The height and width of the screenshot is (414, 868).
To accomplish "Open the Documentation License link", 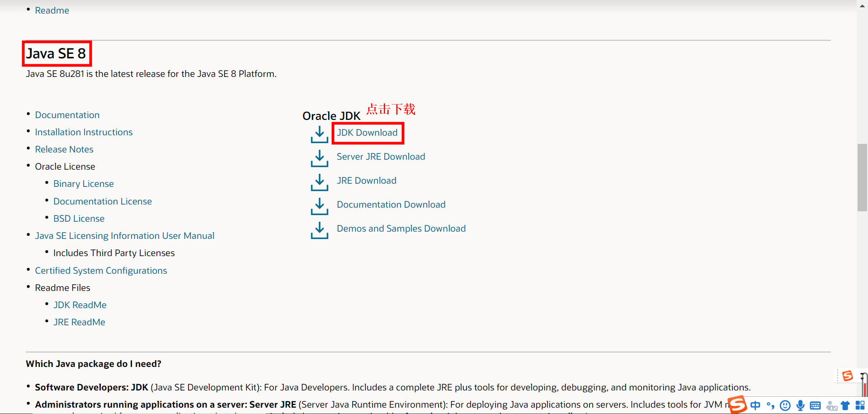I will pyautogui.click(x=102, y=201).
